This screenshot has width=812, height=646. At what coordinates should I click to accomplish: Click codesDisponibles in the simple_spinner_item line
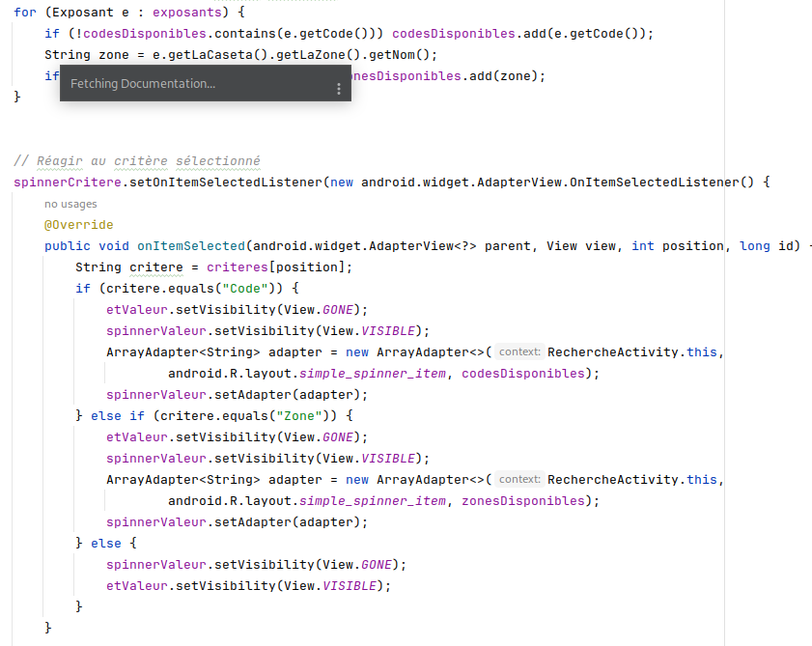coord(527,374)
